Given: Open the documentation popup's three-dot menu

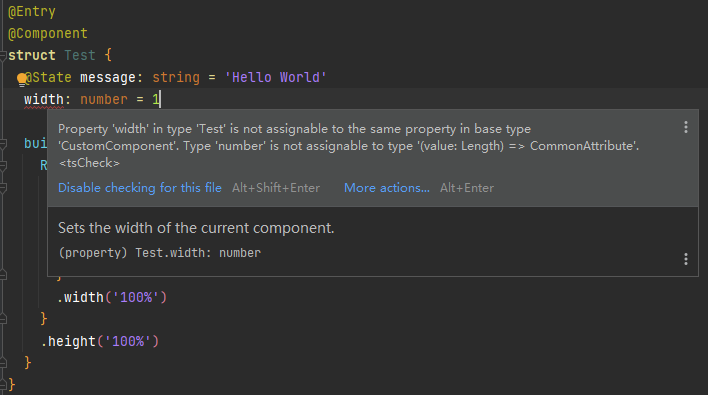Looking at the screenshot, I should [686, 259].
